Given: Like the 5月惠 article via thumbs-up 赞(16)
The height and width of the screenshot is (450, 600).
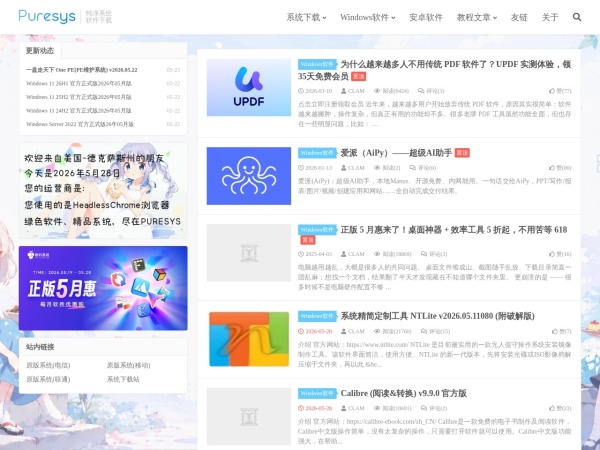Looking at the screenshot, I should tap(560, 254).
